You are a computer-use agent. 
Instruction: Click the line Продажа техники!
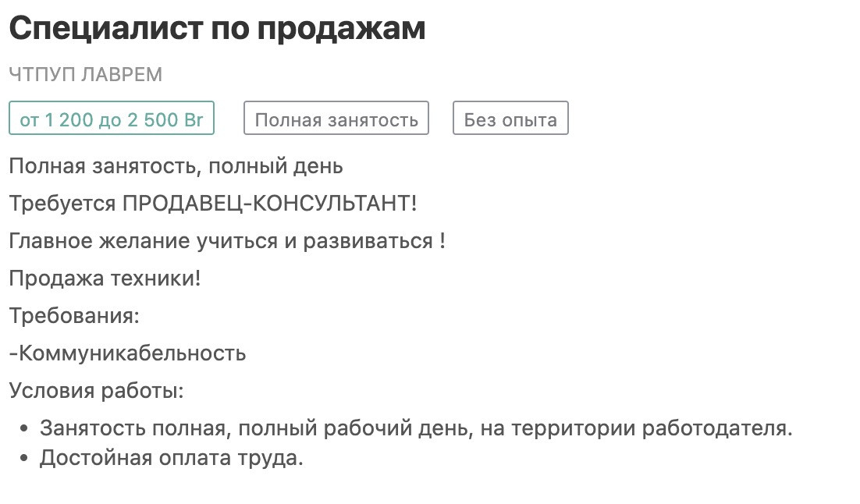point(105,278)
